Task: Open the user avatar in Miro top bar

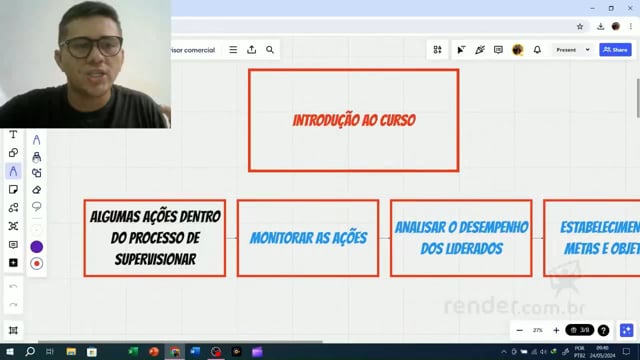Action: point(518,50)
